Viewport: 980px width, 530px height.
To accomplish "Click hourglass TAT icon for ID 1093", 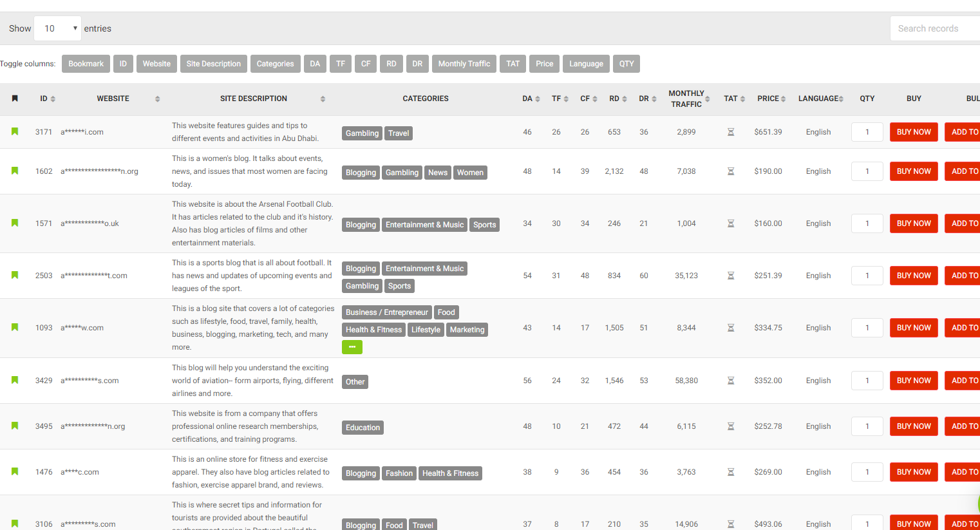I will pyautogui.click(x=731, y=328).
